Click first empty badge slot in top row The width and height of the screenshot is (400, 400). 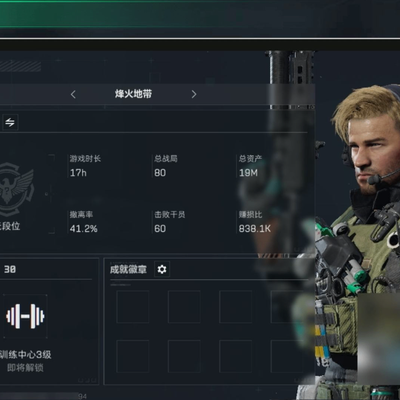click(x=133, y=307)
